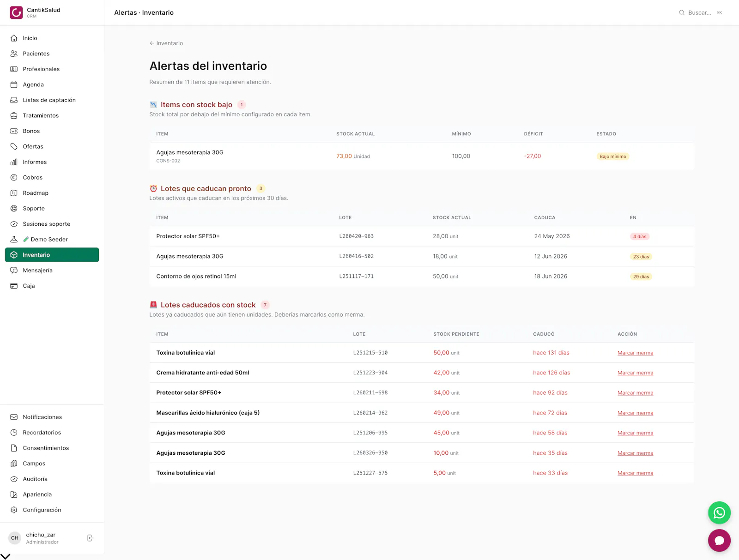
Task: Open Notificaciones envelope icon
Action: click(x=14, y=417)
